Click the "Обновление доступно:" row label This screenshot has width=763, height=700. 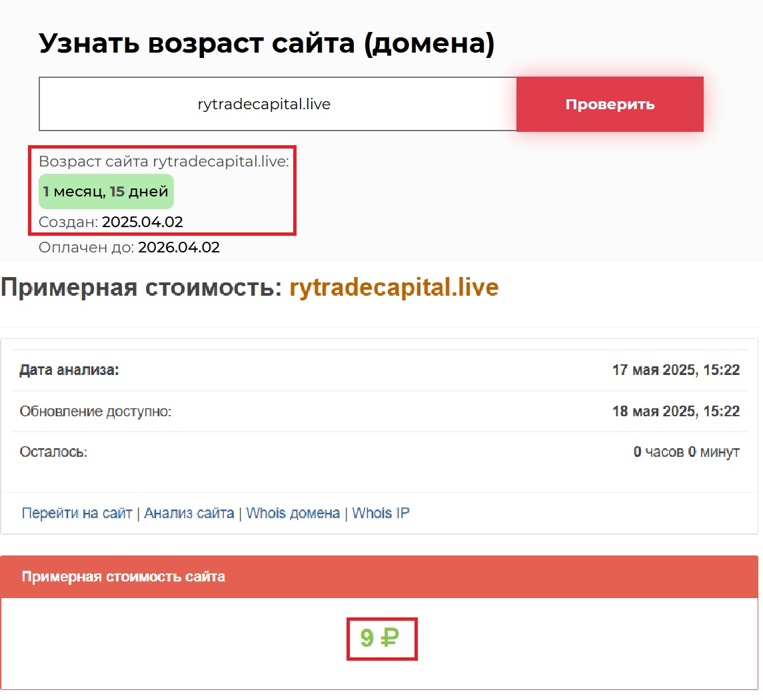[x=95, y=412]
